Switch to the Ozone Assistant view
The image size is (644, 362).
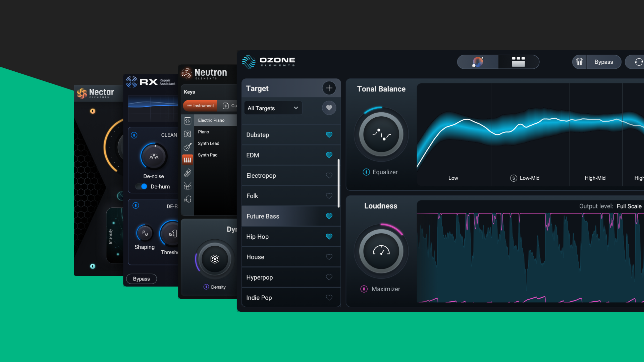tap(478, 62)
